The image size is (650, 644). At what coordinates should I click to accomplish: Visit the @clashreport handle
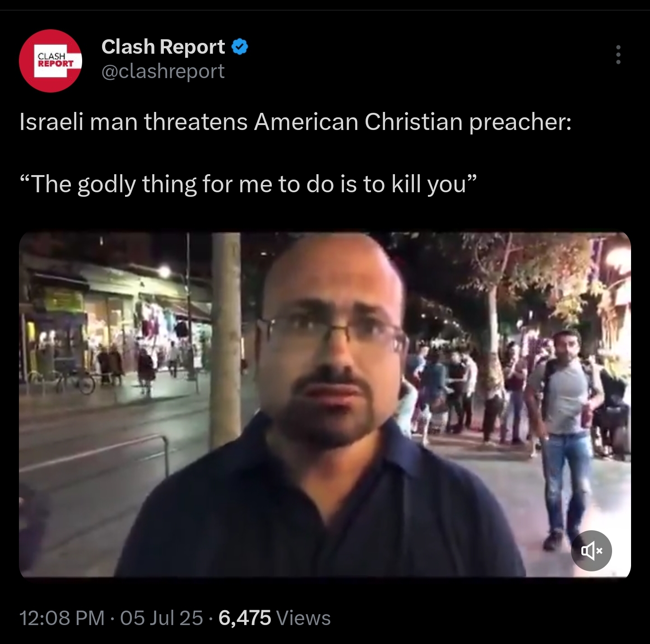point(163,71)
